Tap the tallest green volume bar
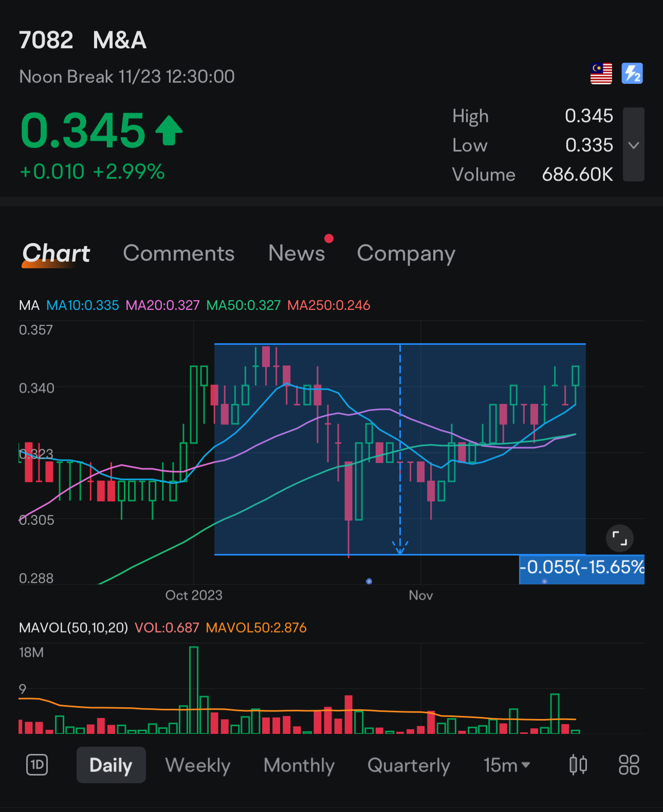 click(194, 690)
